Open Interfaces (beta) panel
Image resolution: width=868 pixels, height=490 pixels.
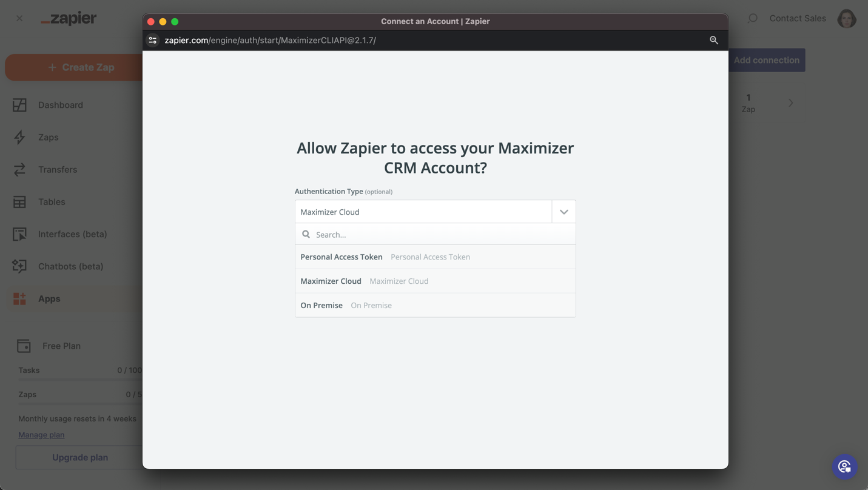72,233
